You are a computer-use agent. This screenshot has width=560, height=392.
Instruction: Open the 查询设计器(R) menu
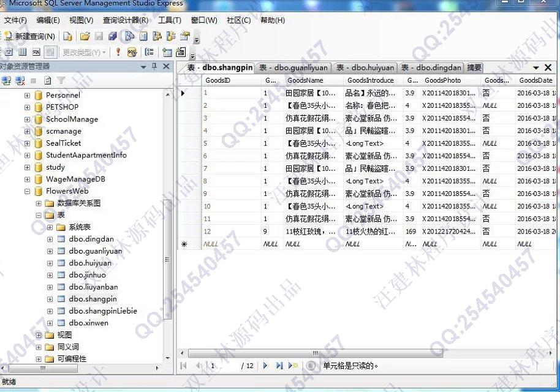click(x=126, y=20)
